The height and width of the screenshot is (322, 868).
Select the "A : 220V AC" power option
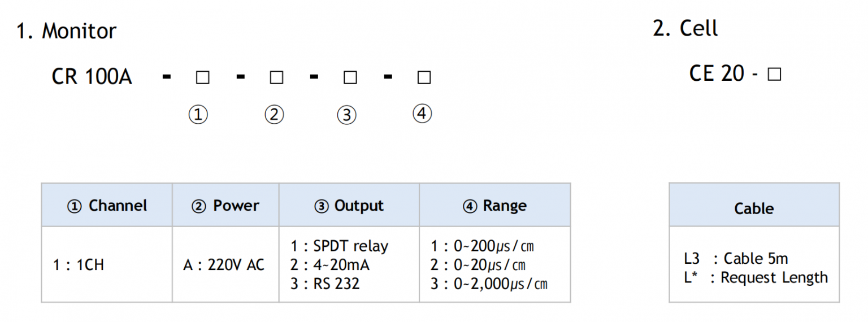point(224,265)
